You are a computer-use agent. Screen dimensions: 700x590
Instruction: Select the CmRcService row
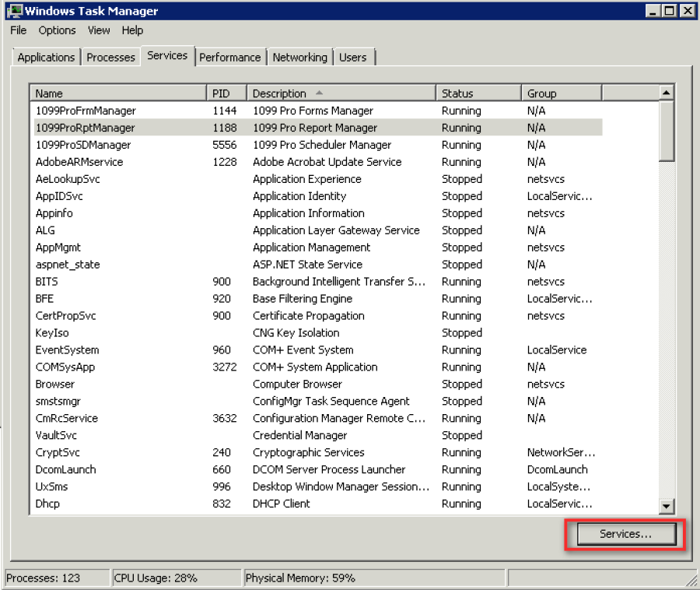click(318, 418)
